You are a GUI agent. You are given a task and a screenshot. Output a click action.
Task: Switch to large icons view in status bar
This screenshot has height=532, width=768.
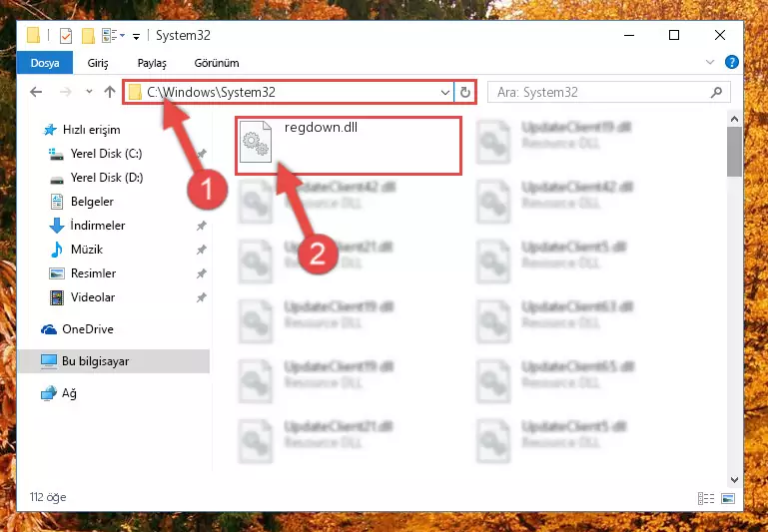point(728,499)
